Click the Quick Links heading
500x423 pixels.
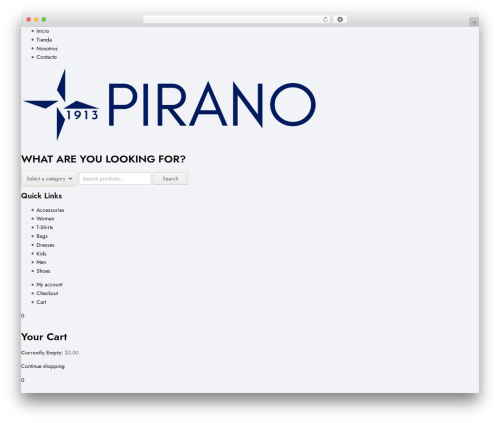[42, 196]
